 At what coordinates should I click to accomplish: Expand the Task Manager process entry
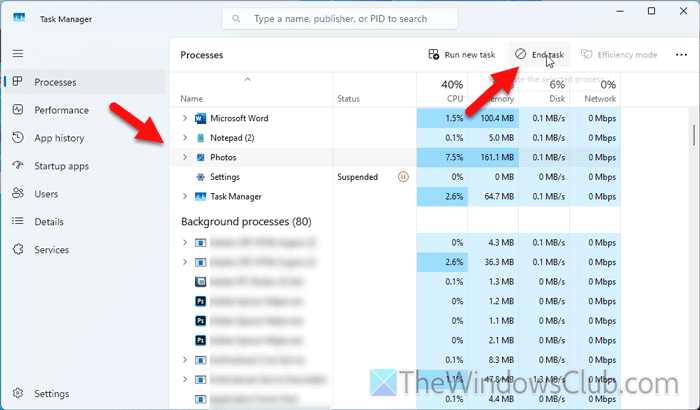[x=185, y=197]
